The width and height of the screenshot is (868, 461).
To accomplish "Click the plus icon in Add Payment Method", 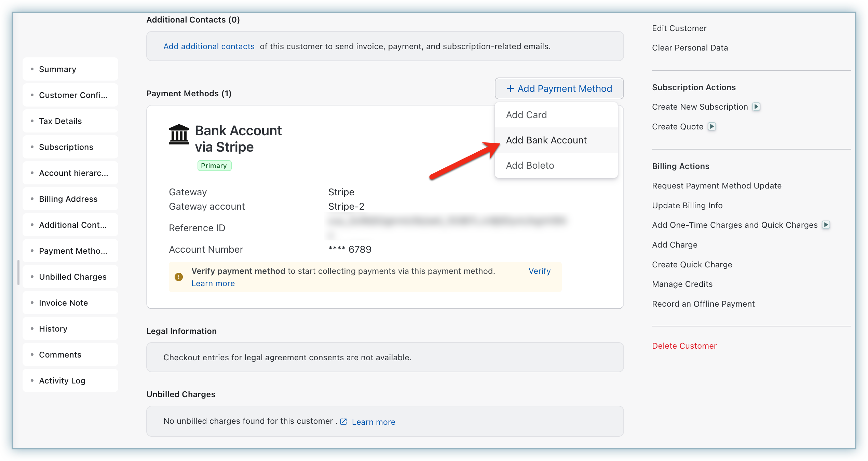I will click(x=510, y=88).
